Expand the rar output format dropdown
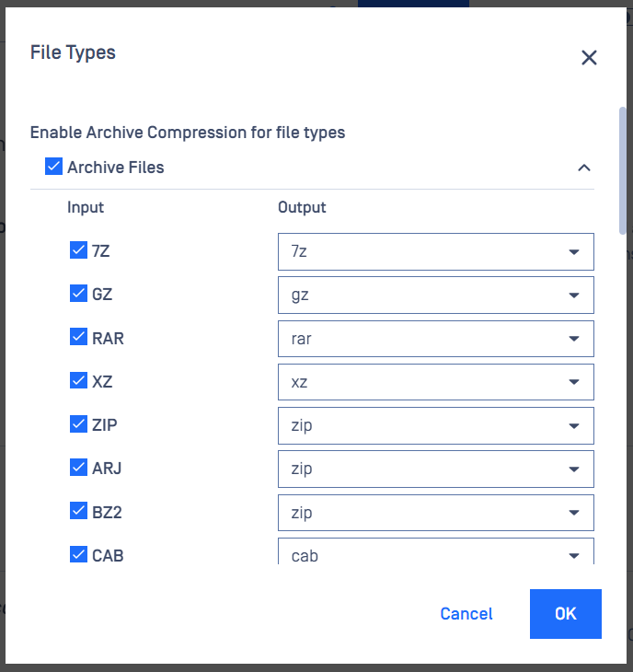 tap(435, 339)
